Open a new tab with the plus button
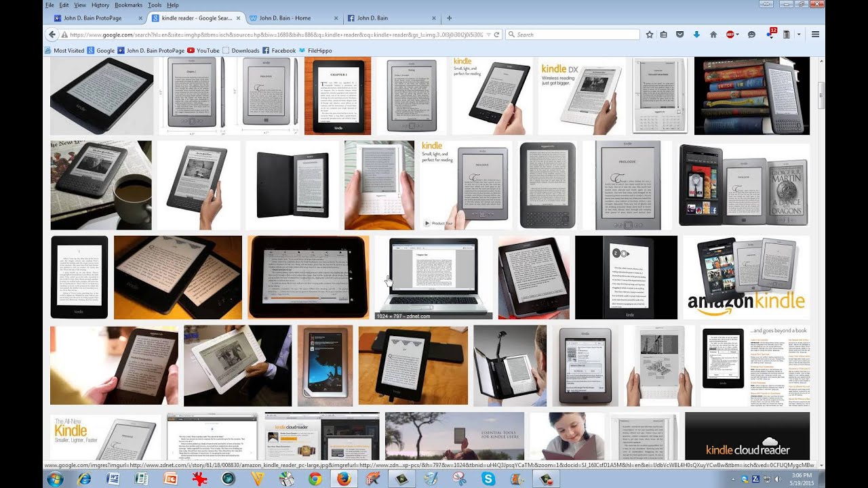Screen dimensions: 868x488 coord(449,18)
